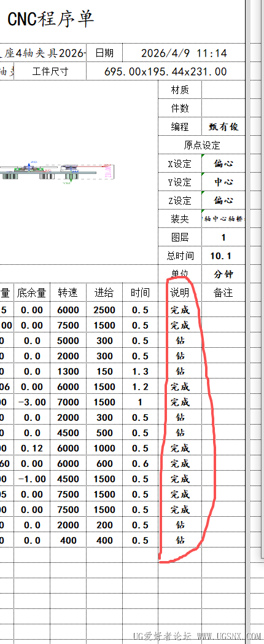The height and width of the screenshot is (644, 264).
Task: Click the Y设定 label cell
Action: (x=180, y=183)
